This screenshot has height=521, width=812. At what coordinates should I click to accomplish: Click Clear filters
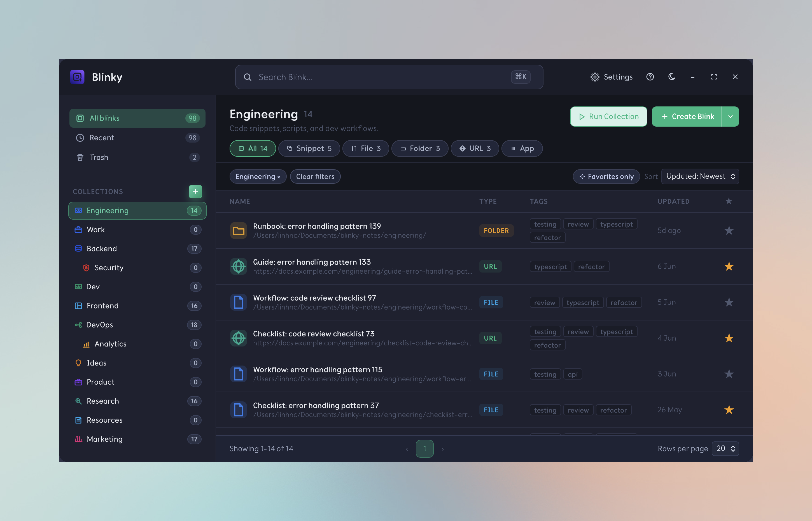click(315, 176)
